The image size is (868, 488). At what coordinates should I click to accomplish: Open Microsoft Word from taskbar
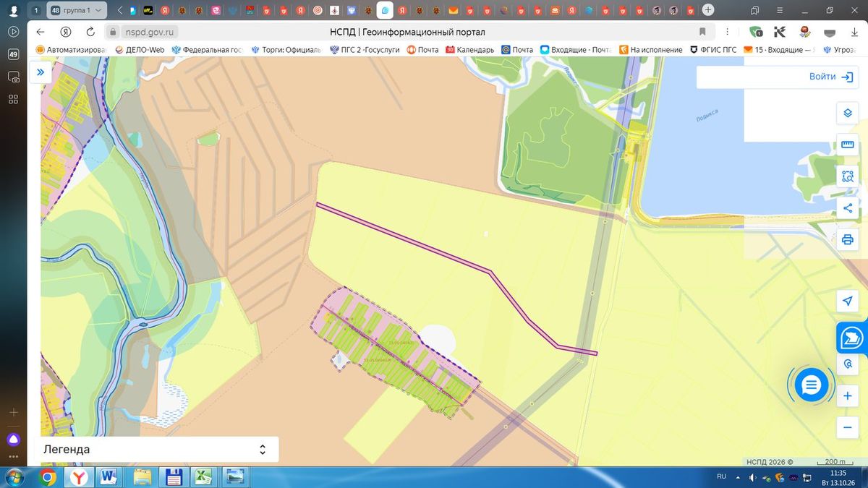click(x=110, y=477)
